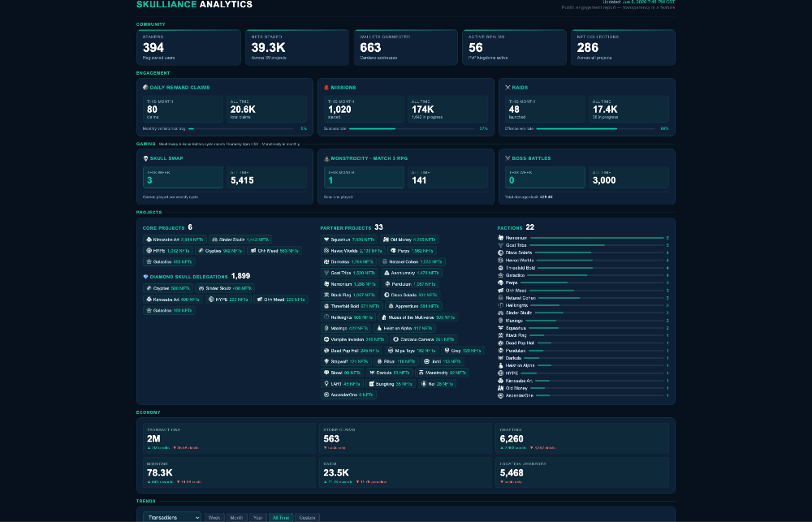This screenshot has height=522, width=812.
Task: Click the AscenderOne icon in Factions list
Action: point(501,395)
